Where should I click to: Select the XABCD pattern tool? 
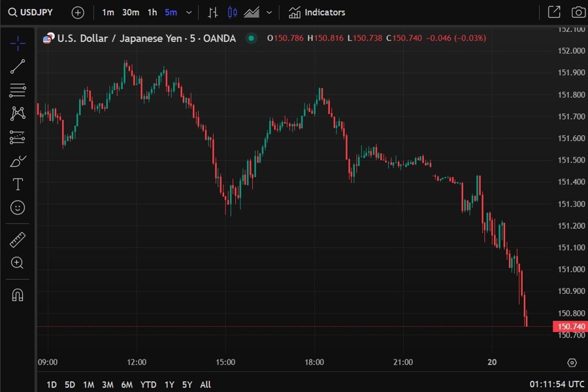pos(17,113)
